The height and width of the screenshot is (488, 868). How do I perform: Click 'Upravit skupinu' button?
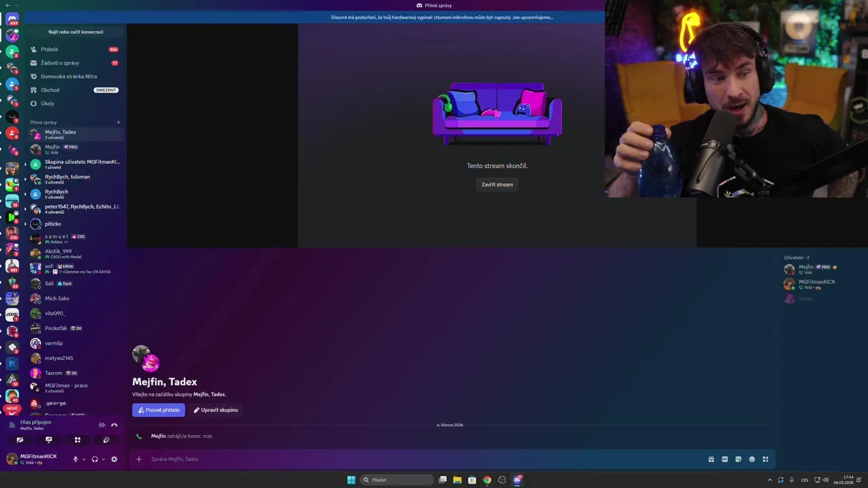216,410
